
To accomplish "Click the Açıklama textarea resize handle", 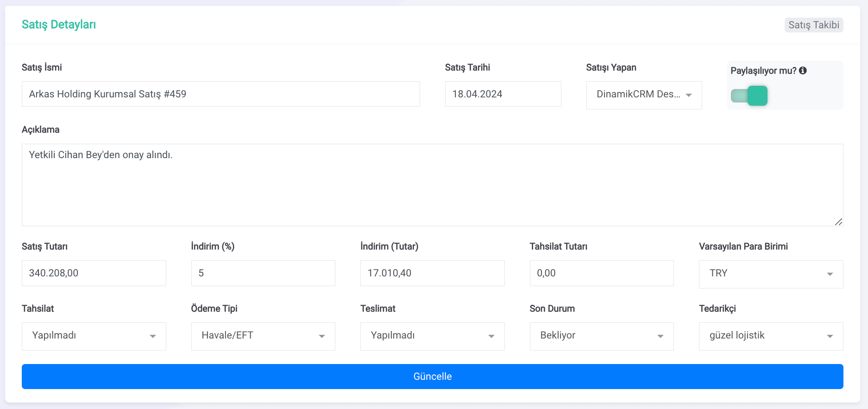I will tap(838, 222).
